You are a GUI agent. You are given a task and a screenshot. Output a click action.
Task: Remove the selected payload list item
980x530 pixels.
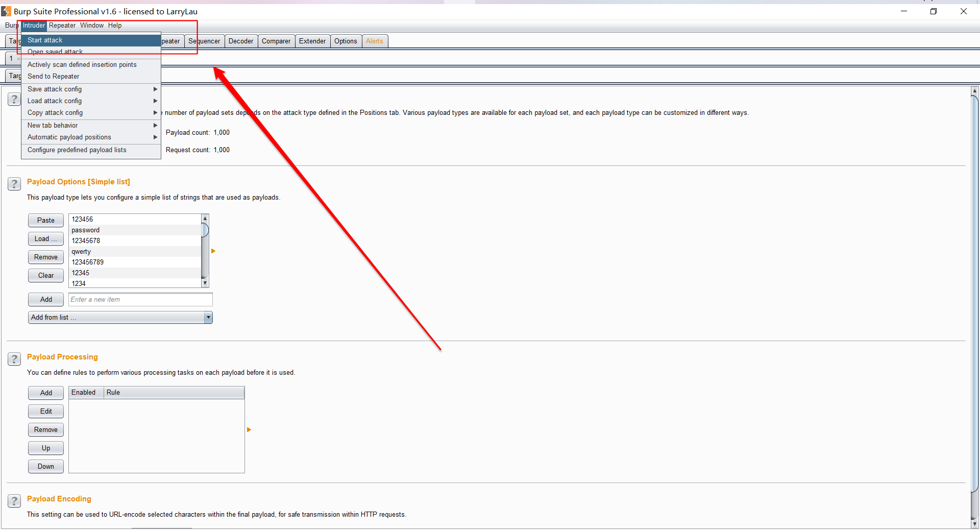[46, 257]
